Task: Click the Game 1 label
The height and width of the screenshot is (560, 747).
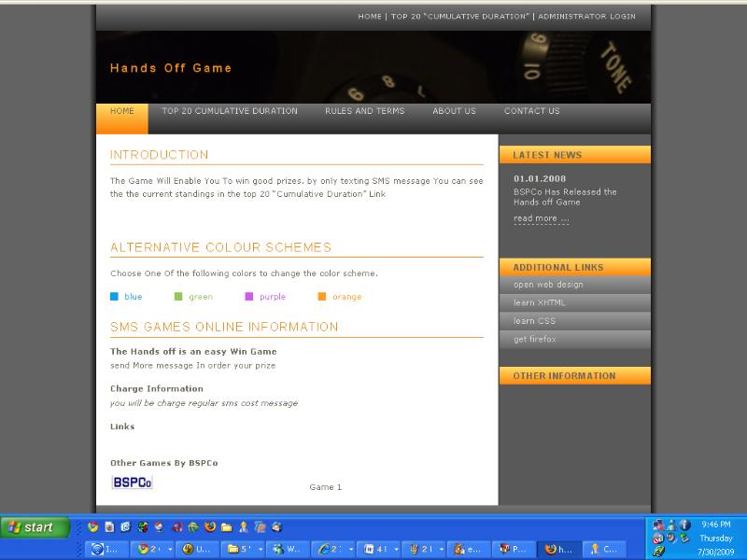Action: coord(325,487)
